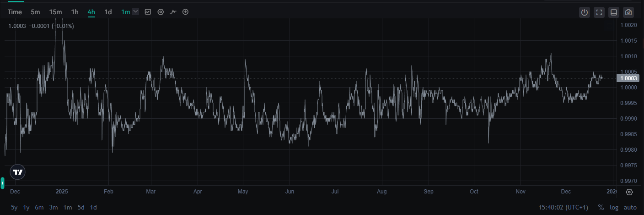This screenshot has width=644, height=215.
Task: Switch to 15m interval
Action: (55, 12)
